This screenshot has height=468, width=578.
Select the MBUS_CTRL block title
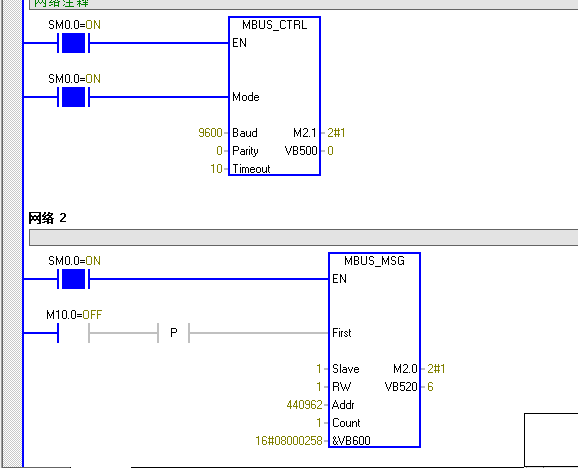tap(274, 25)
